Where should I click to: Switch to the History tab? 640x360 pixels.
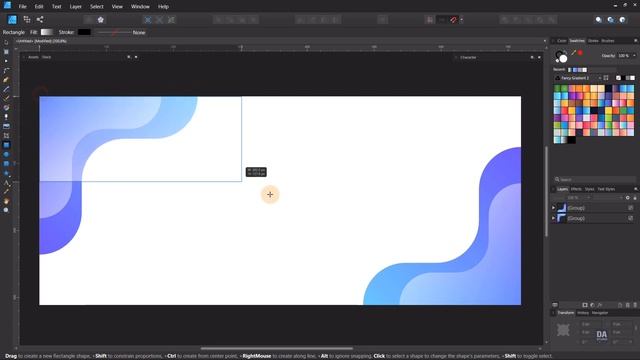point(583,313)
